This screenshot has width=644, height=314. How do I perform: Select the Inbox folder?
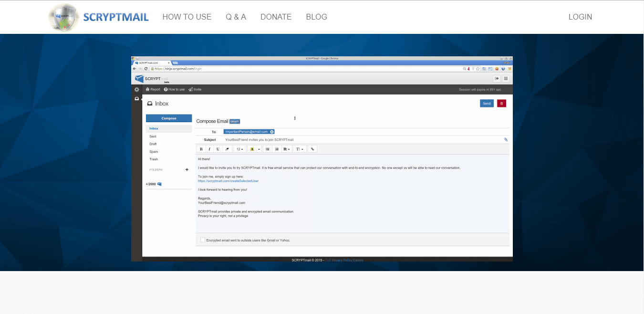169,128
